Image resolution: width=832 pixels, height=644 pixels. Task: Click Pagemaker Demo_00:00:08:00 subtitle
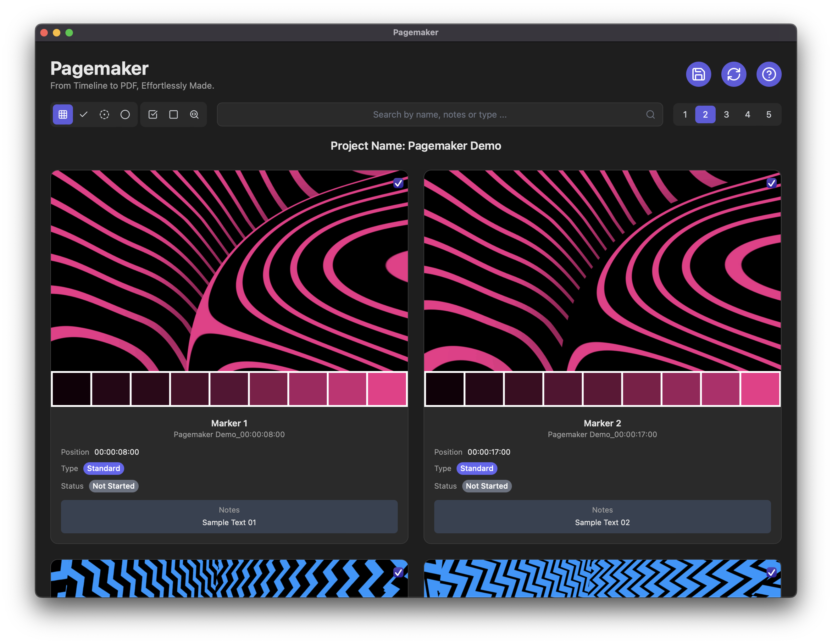229,434
